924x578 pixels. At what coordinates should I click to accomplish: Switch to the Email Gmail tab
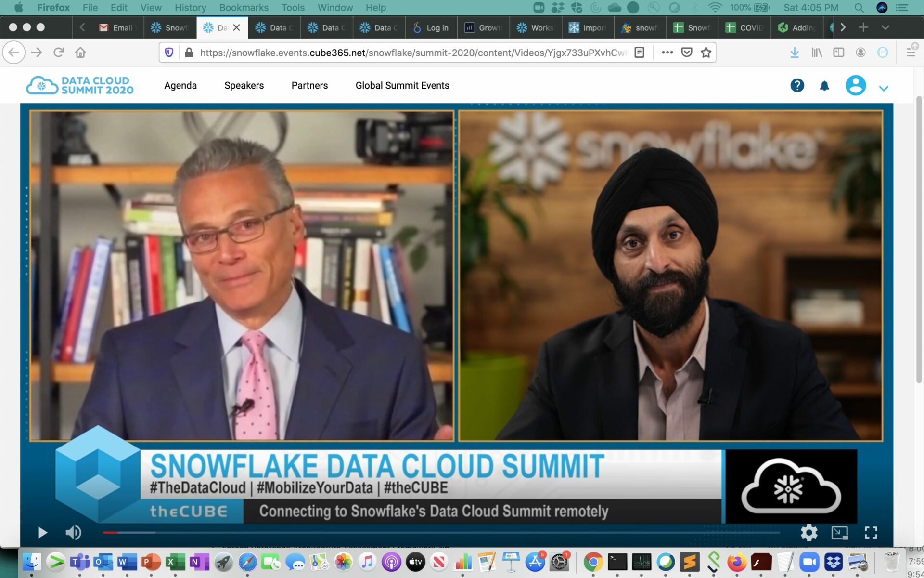[117, 28]
